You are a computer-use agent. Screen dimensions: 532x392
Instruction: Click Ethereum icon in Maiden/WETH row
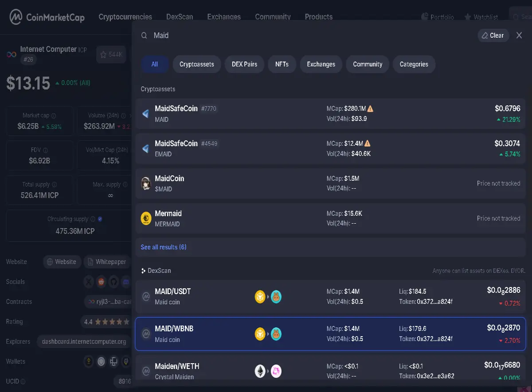point(260,371)
